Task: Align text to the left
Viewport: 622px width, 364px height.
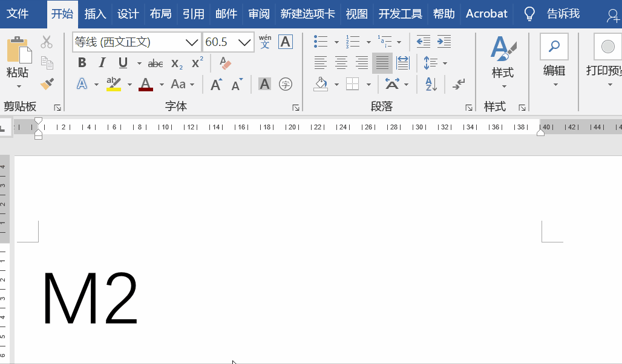Action: (321, 63)
